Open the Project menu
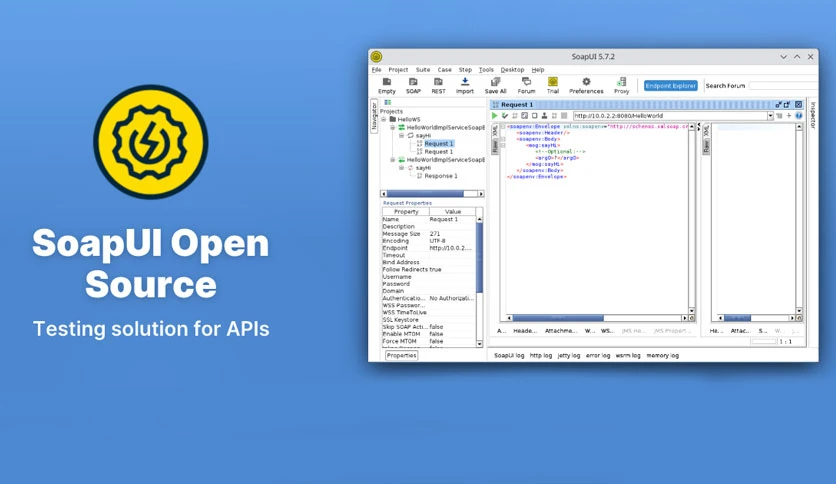This screenshot has width=836, height=484. [398, 70]
